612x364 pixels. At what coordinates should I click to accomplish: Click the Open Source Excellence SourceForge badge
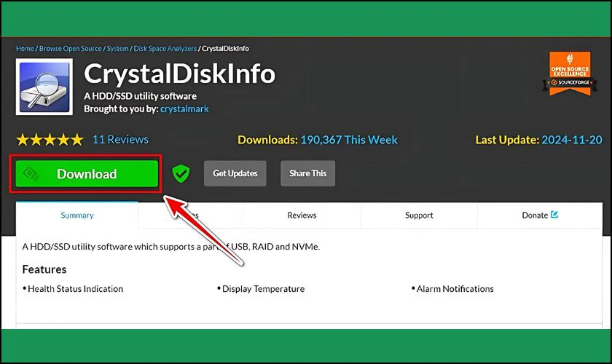coord(570,74)
